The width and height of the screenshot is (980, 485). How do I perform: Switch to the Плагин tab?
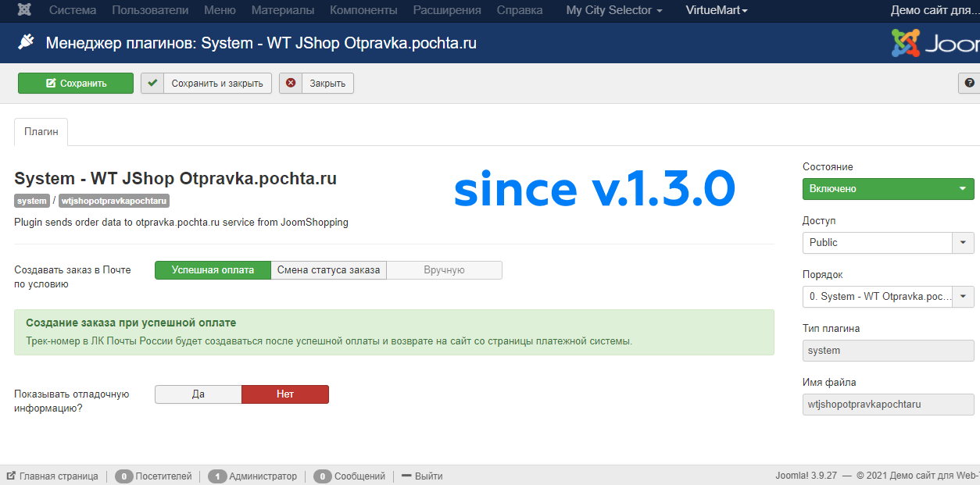coord(41,132)
